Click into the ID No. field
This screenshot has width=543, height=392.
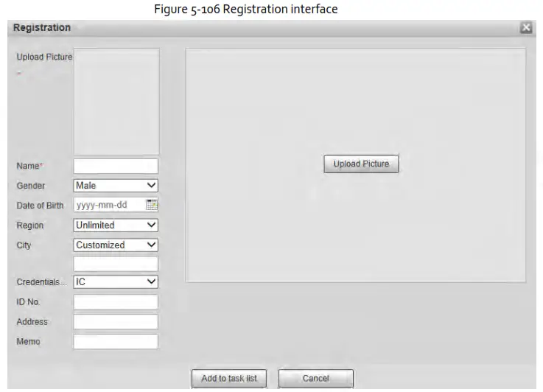tap(116, 302)
